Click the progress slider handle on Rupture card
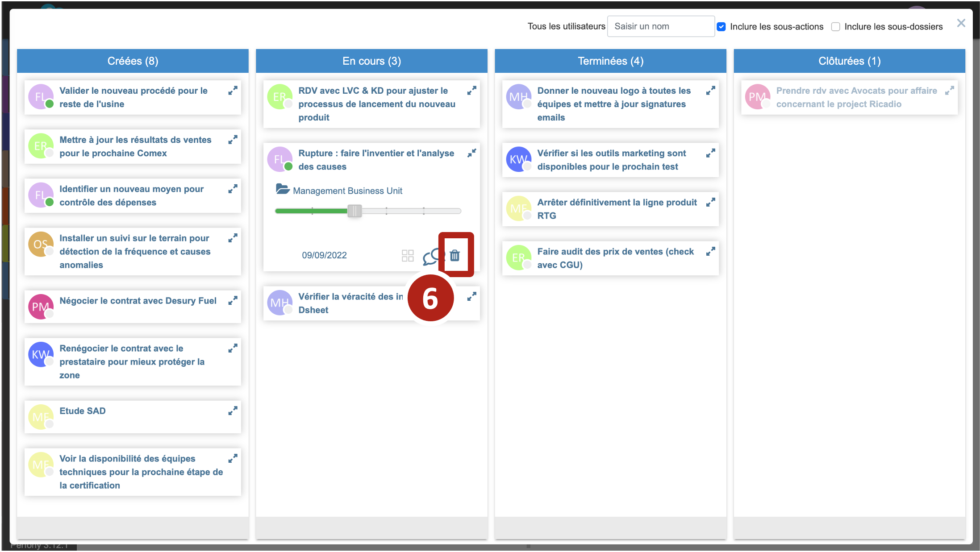Screen dimensions: 980x552 (x=354, y=211)
